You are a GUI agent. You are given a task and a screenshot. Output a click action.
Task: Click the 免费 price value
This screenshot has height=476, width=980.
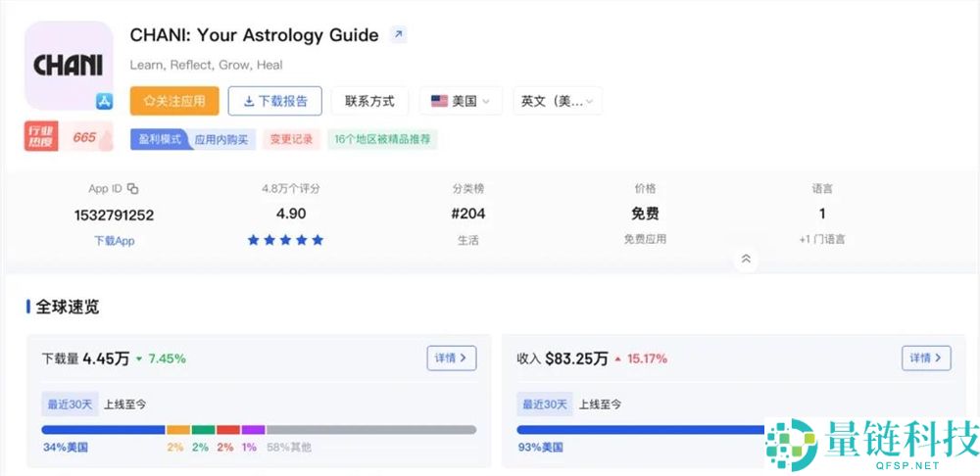pyautogui.click(x=645, y=214)
